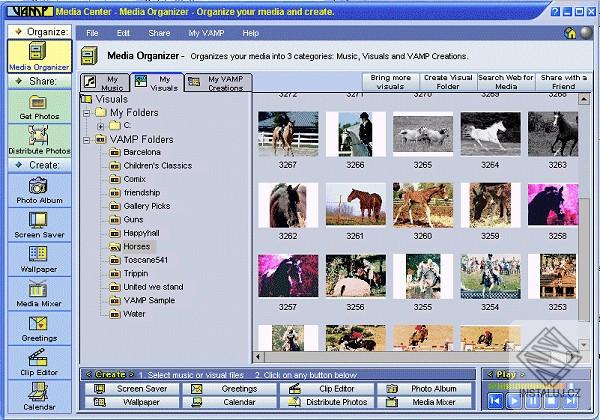
Task: Expand the C: drive node
Action: (100, 126)
